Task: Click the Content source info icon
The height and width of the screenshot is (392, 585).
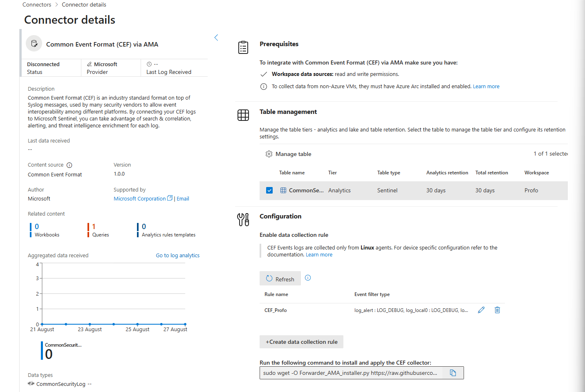Action: [69, 165]
